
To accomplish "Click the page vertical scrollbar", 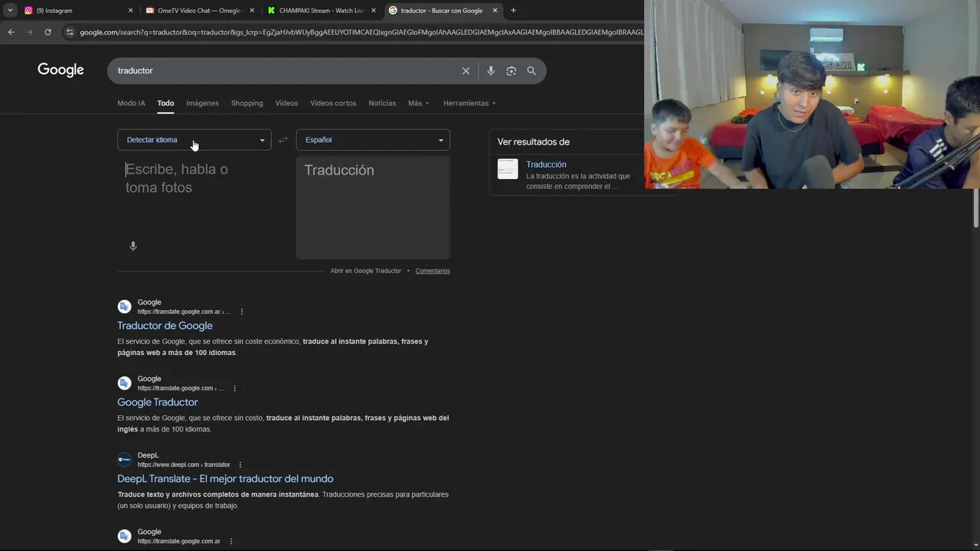I will [975, 209].
